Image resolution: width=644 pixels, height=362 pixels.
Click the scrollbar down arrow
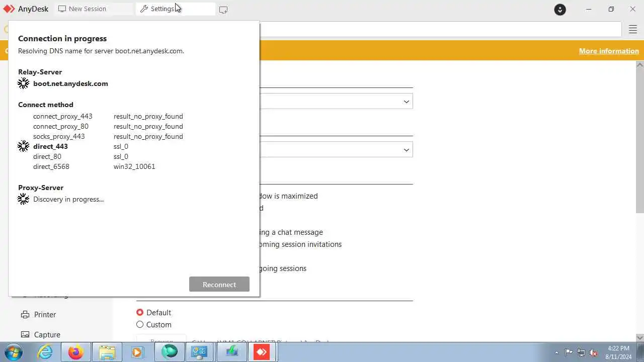point(640,338)
